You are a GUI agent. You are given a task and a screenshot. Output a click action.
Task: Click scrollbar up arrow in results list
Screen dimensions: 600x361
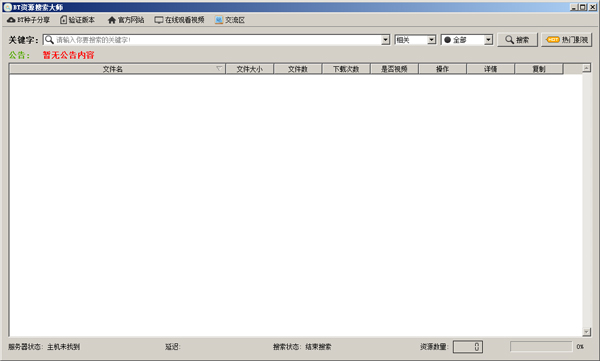586,68
